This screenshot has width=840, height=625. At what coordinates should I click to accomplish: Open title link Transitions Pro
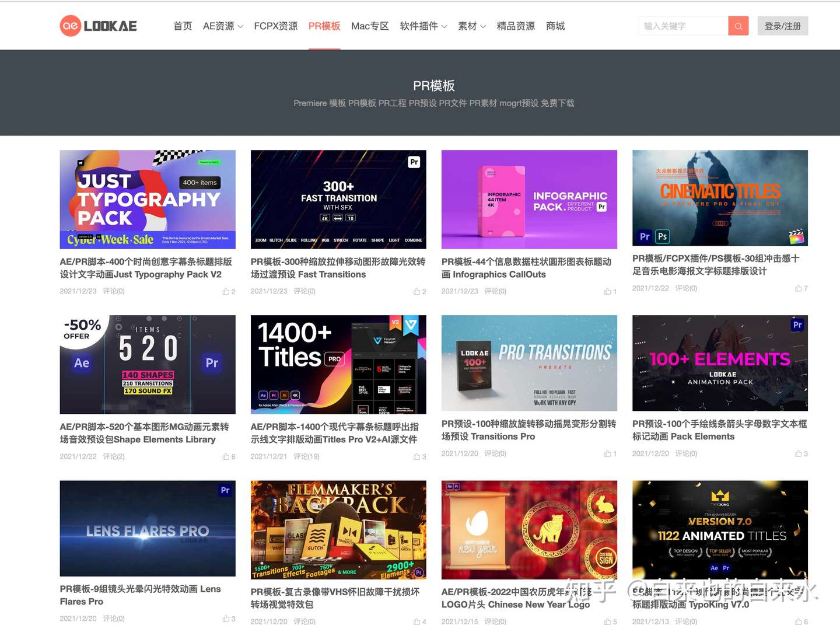528,430
